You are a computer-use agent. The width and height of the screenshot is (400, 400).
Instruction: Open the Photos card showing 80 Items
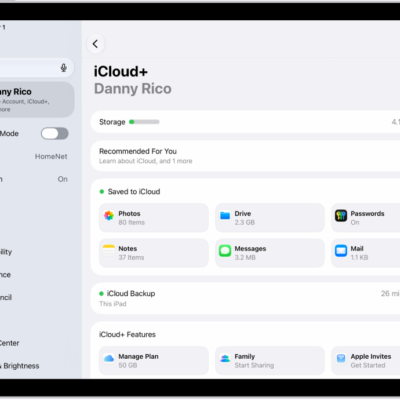(x=154, y=218)
